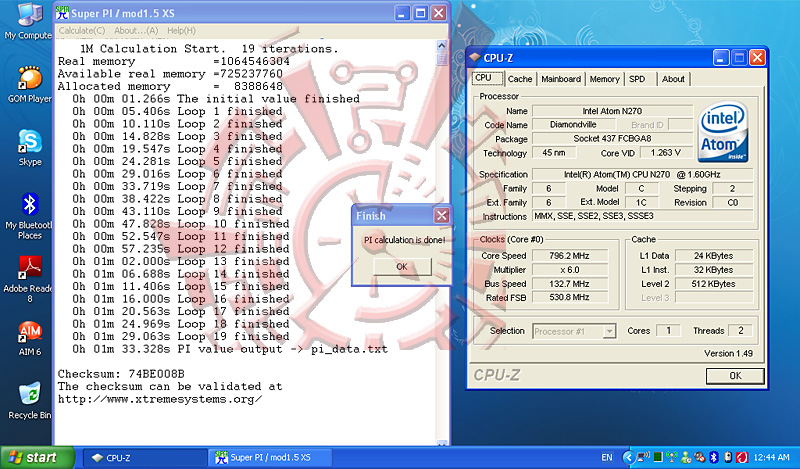Click the OK button in CPU-Z
This screenshot has height=469, width=800.
click(x=735, y=376)
